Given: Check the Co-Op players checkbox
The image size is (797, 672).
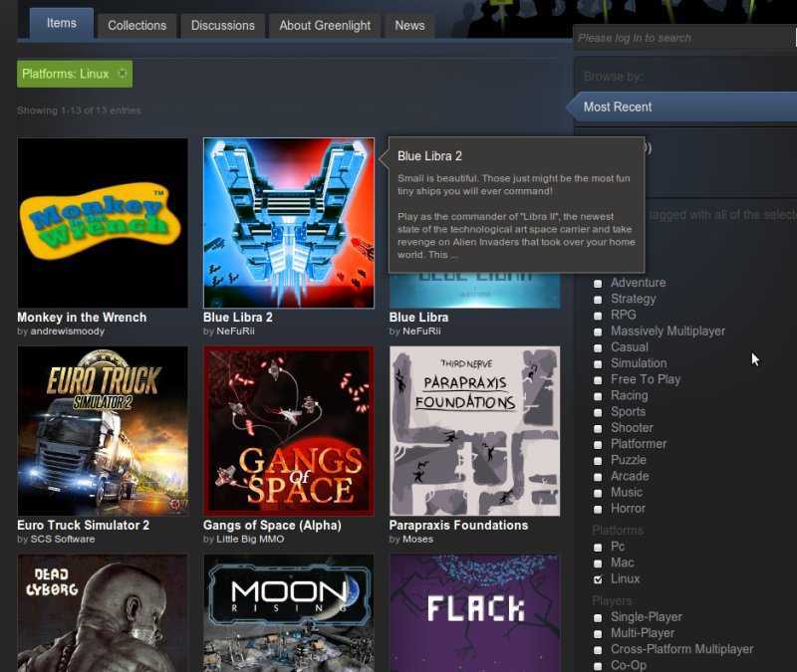Looking at the screenshot, I should pos(598,666).
